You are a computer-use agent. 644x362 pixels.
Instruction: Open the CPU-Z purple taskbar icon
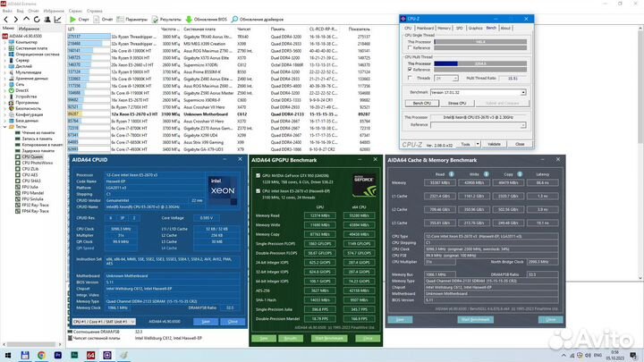coord(107,355)
